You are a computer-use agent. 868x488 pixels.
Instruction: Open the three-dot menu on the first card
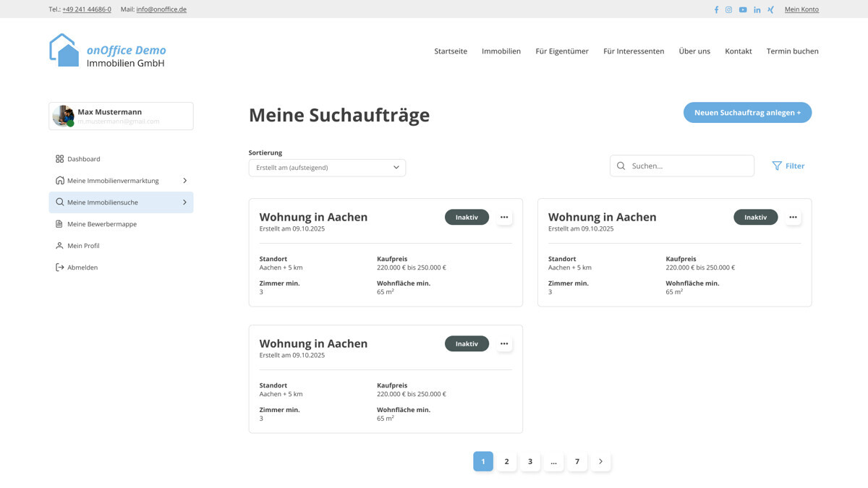pyautogui.click(x=504, y=217)
